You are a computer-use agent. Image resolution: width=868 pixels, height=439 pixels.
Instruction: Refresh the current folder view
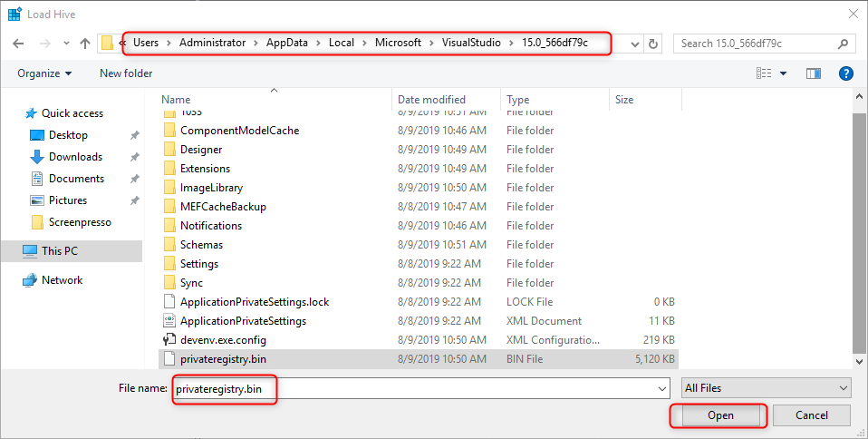pos(655,44)
